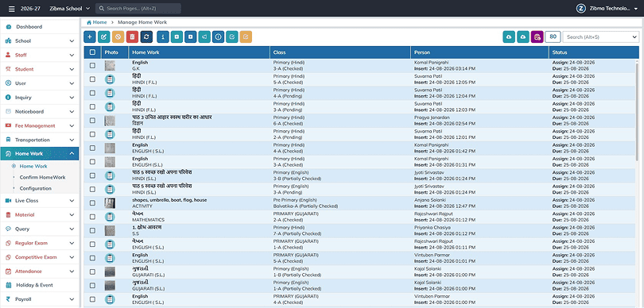Check the box for Komal Panigrahi 03:14 PM row

point(92,65)
